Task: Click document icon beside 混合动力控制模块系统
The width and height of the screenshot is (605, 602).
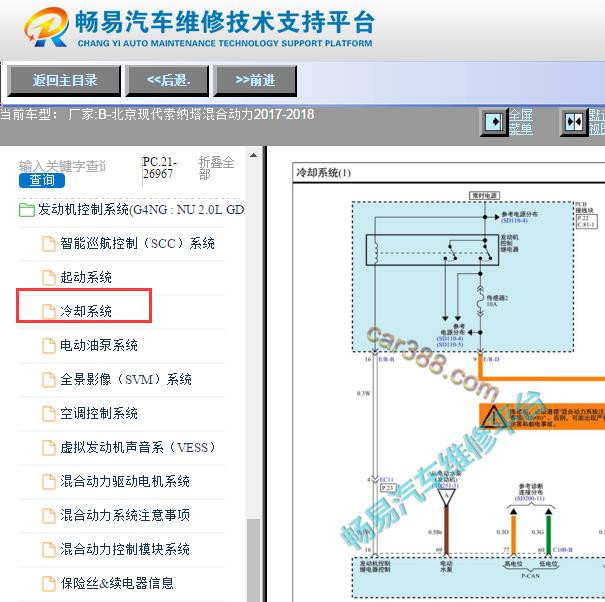Action: pyautogui.click(x=49, y=549)
